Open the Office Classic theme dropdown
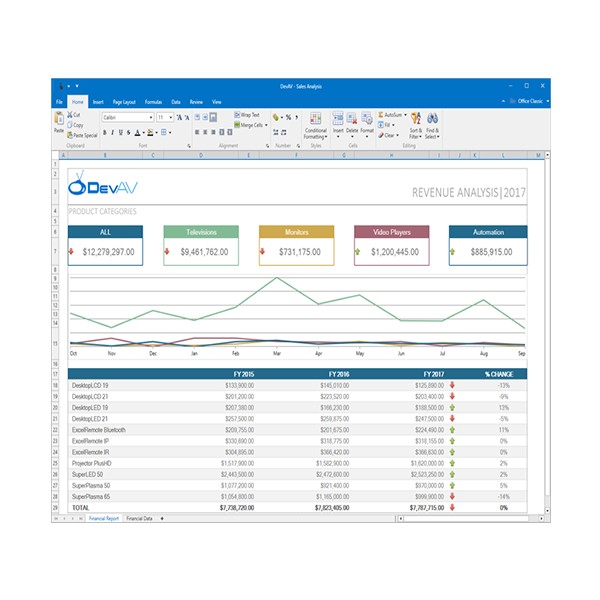Screen dimensions: 600x600 point(530,101)
